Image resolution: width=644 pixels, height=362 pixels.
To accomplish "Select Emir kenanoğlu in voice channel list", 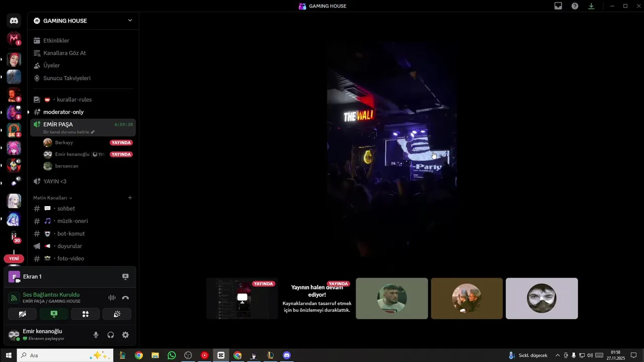I will (88, 154).
